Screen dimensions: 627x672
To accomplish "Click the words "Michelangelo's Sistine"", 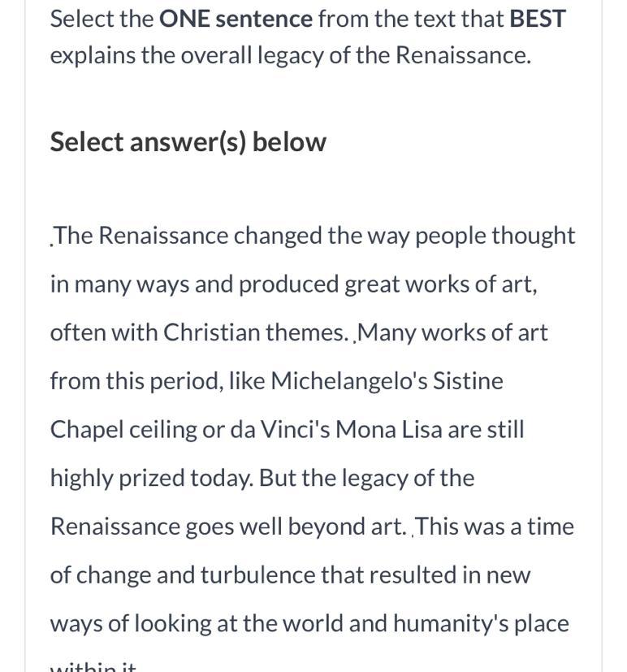I will 387,381.
